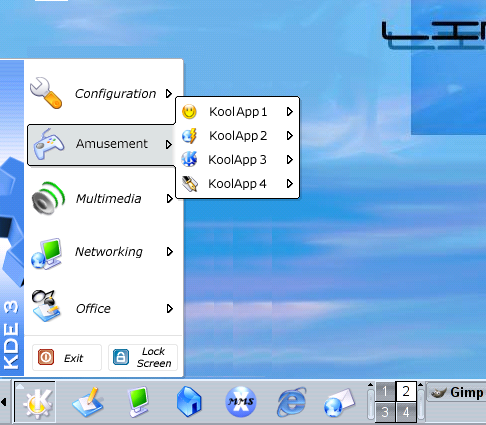Image resolution: width=486 pixels, height=425 pixels.
Task: Switch to virtual desktop 1
Action: pos(385,391)
